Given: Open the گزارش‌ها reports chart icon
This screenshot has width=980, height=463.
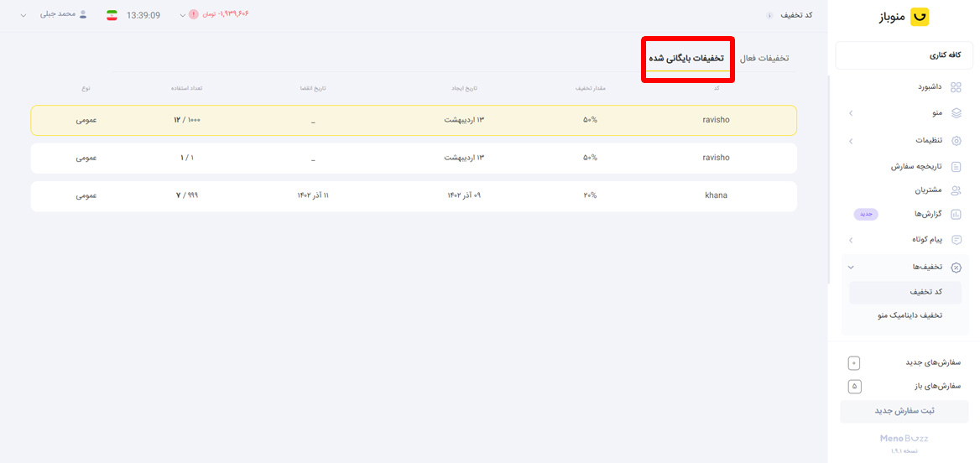Looking at the screenshot, I should [x=956, y=215].
